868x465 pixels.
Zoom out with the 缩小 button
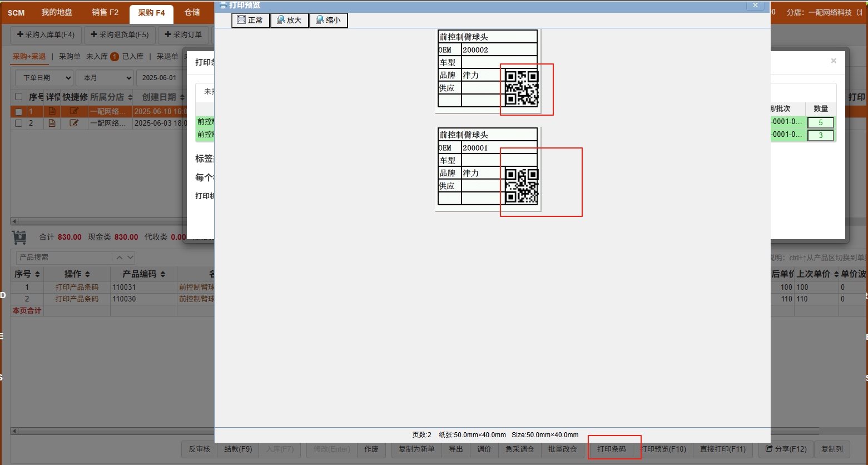(329, 20)
